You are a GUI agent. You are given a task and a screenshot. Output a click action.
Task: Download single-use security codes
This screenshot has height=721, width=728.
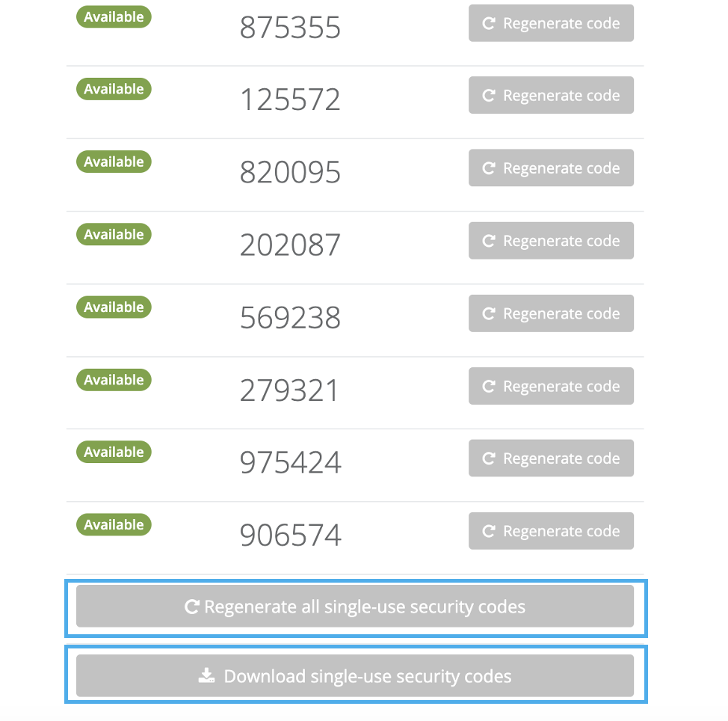point(355,676)
